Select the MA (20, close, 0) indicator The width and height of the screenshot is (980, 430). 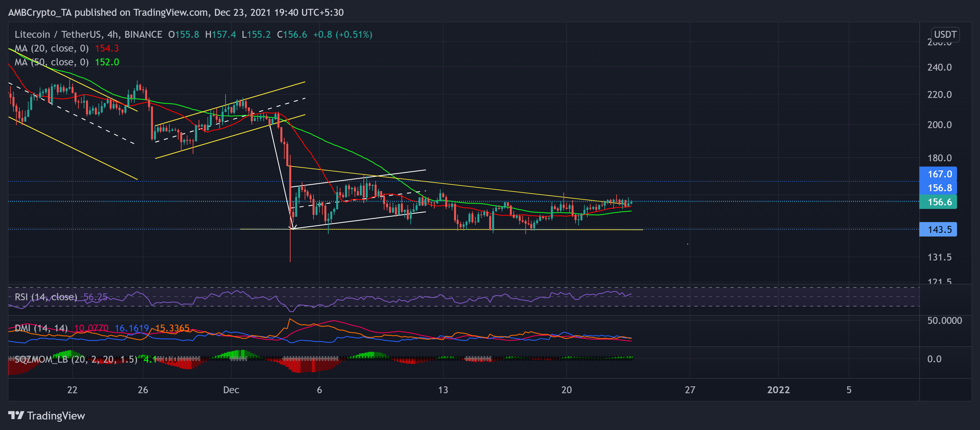51,48
